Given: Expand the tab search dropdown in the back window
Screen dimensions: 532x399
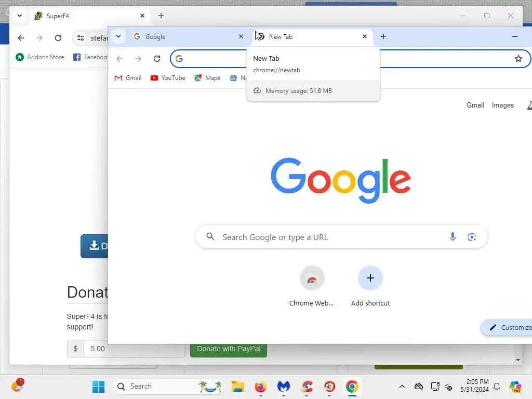Looking at the screenshot, I should click(x=20, y=16).
